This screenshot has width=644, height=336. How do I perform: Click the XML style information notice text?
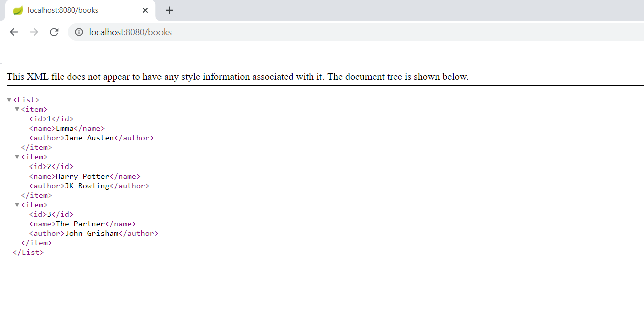click(x=237, y=77)
